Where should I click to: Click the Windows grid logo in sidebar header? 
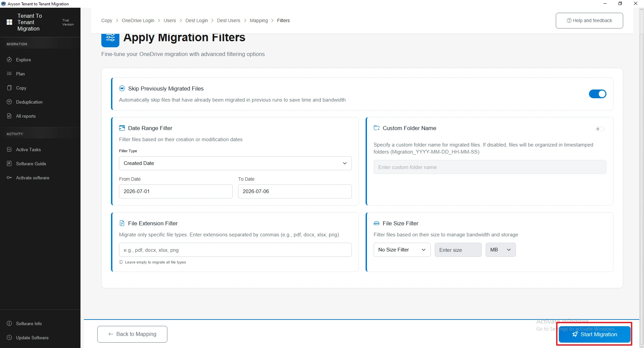(9, 22)
